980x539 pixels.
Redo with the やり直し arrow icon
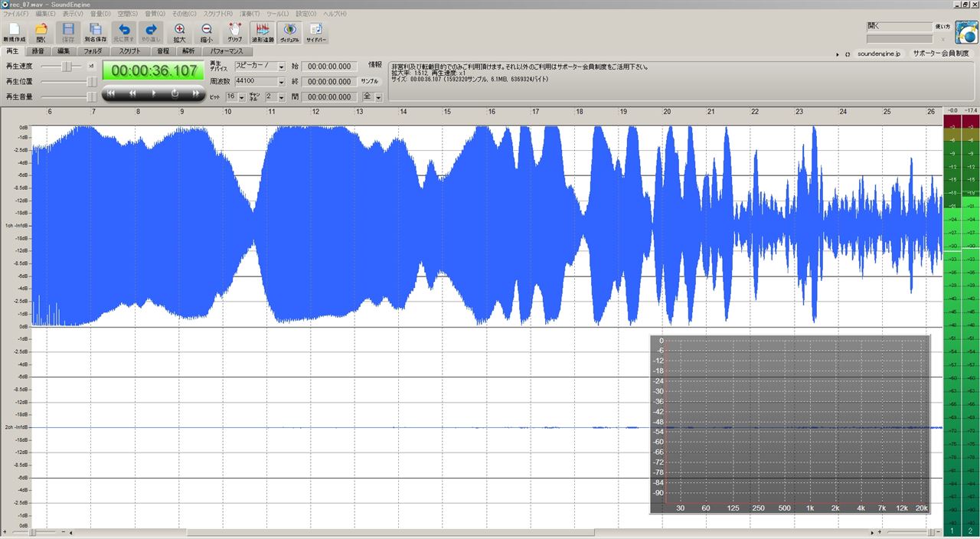coord(151,32)
